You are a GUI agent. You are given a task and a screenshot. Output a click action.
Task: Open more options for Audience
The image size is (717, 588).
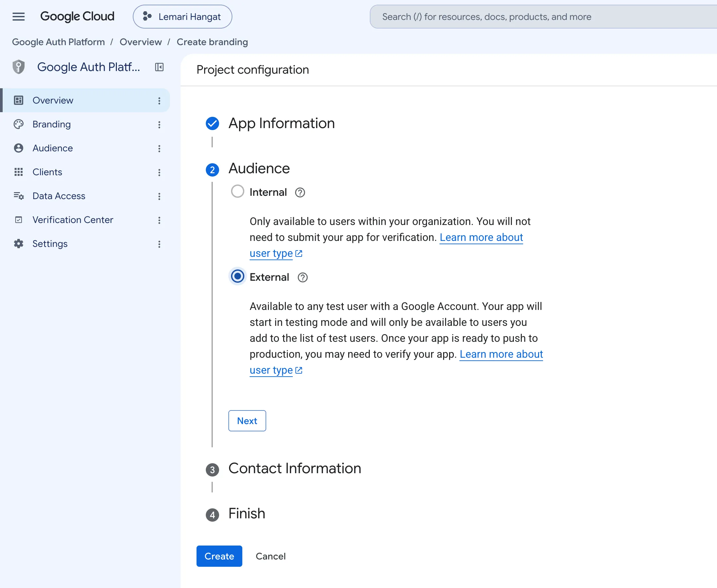tap(159, 148)
